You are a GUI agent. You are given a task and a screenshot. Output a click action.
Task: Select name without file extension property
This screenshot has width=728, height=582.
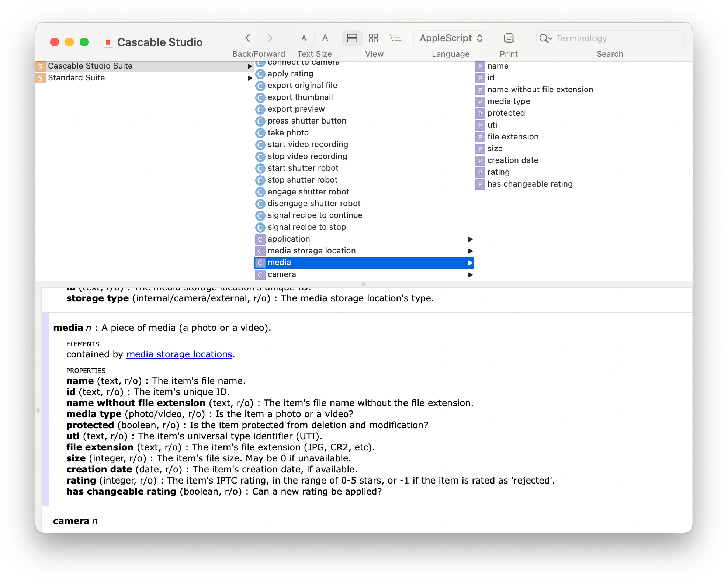[583, 90]
